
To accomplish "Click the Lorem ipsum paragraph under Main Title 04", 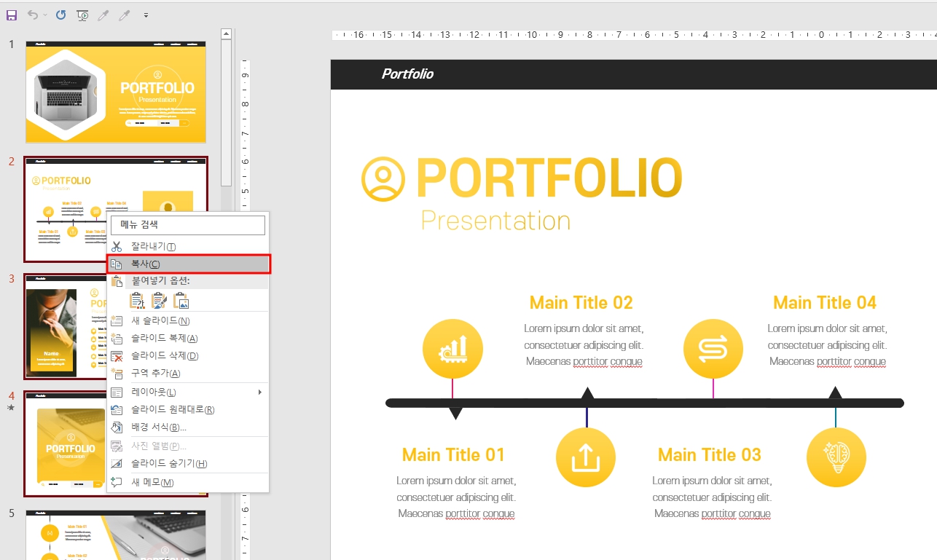I will (828, 345).
